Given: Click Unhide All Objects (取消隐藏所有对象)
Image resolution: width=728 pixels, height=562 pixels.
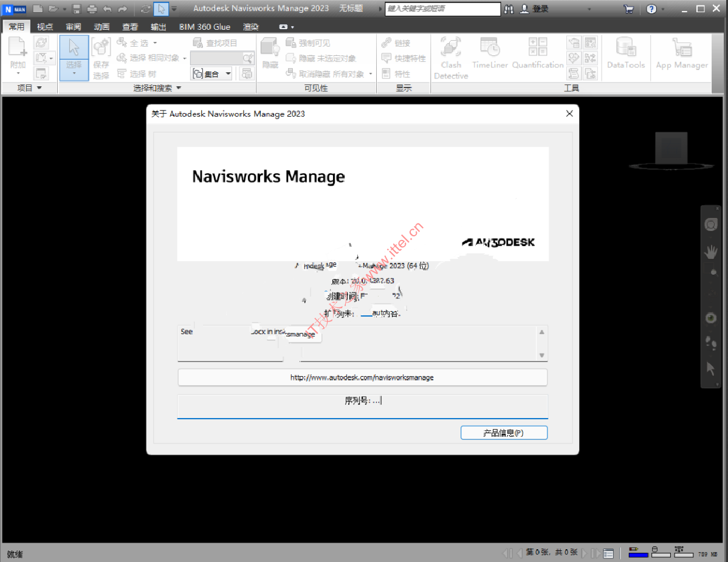Looking at the screenshot, I should 325,74.
